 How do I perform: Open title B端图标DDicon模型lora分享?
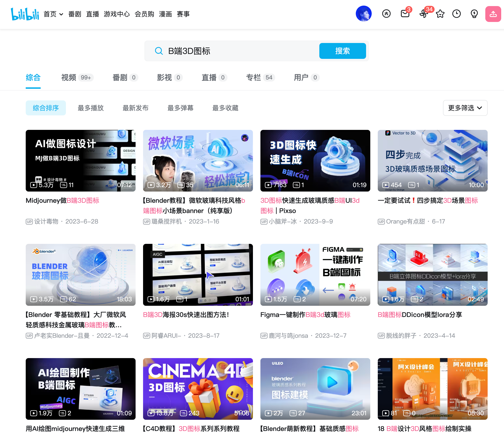tap(420, 315)
